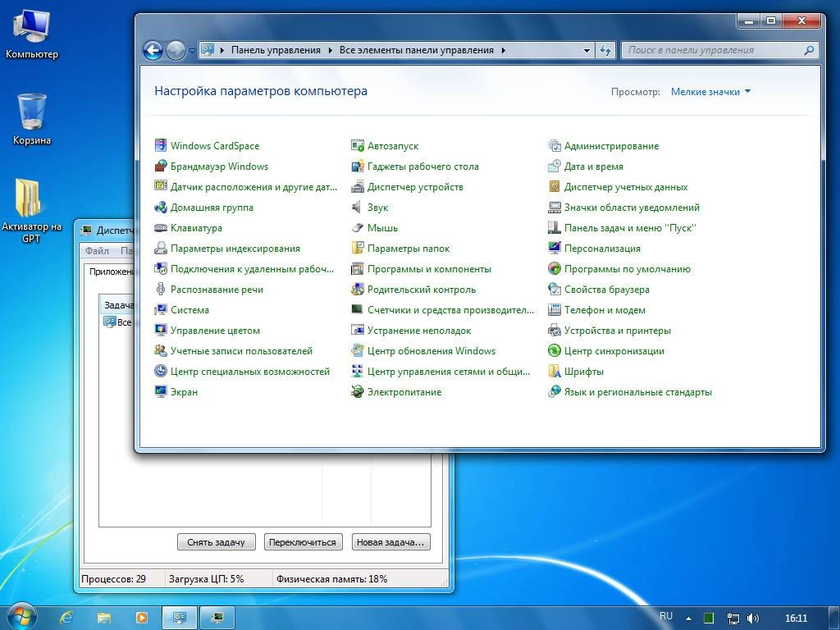Viewport: 840px width, 630px height.
Task: Select the Активатор на GPT desktop folder
Action: click(x=31, y=211)
